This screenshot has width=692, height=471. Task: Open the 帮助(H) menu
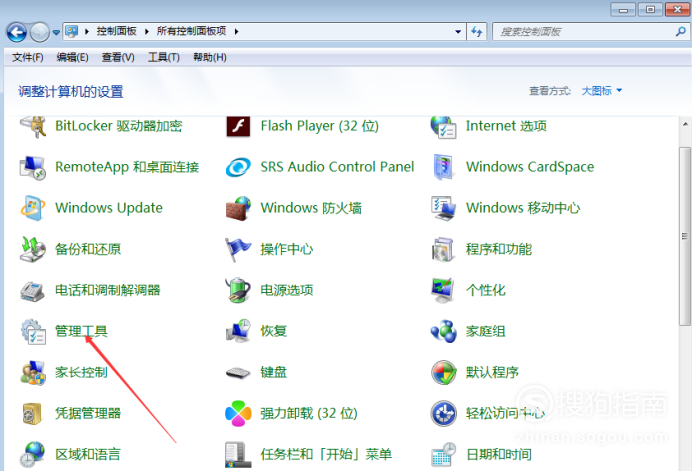[x=210, y=57]
